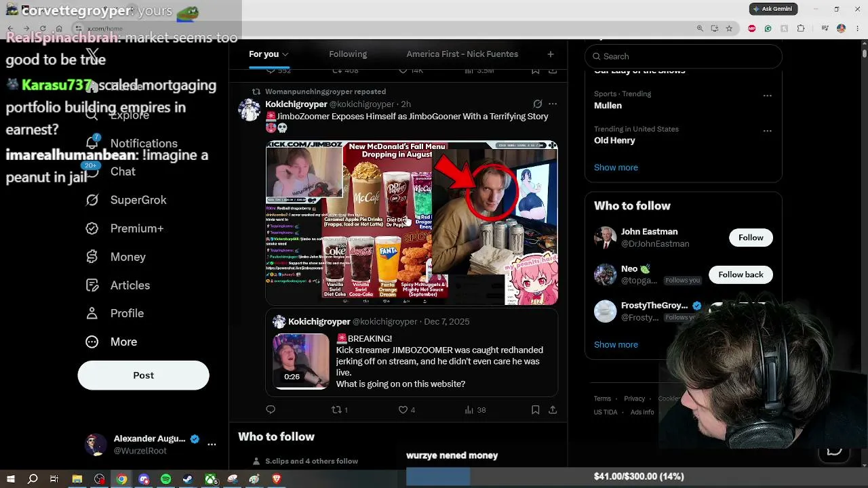Open the Ads info footer link
The width and height of the screenshot is (868, 488).
pyautogui.click(x=642, y=412)
